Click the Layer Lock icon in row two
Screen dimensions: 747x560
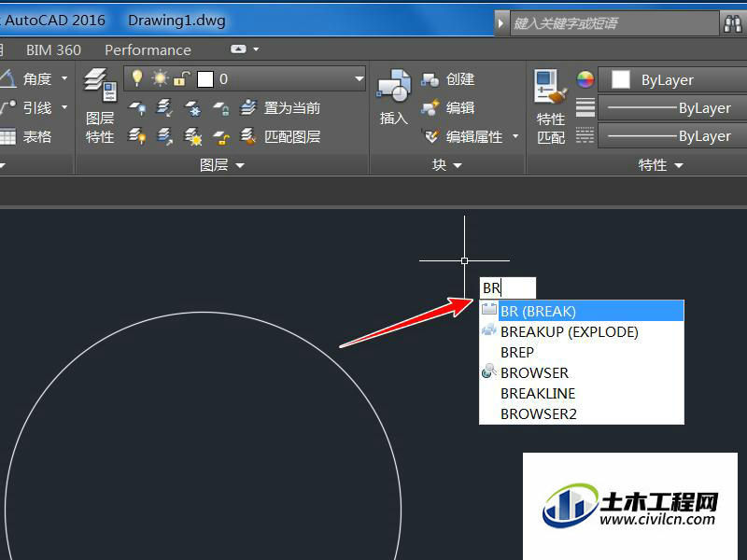[221, 108]
